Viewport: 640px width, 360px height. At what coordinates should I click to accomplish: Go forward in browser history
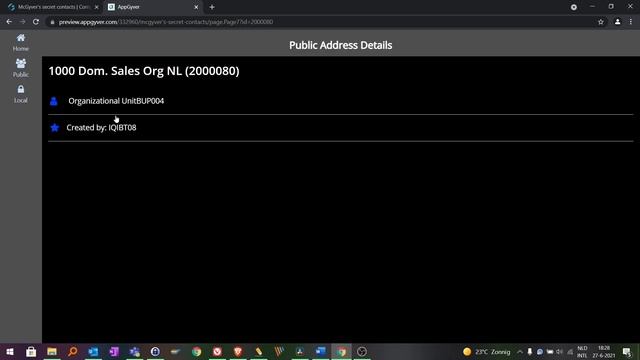click(x=22, y=22)
